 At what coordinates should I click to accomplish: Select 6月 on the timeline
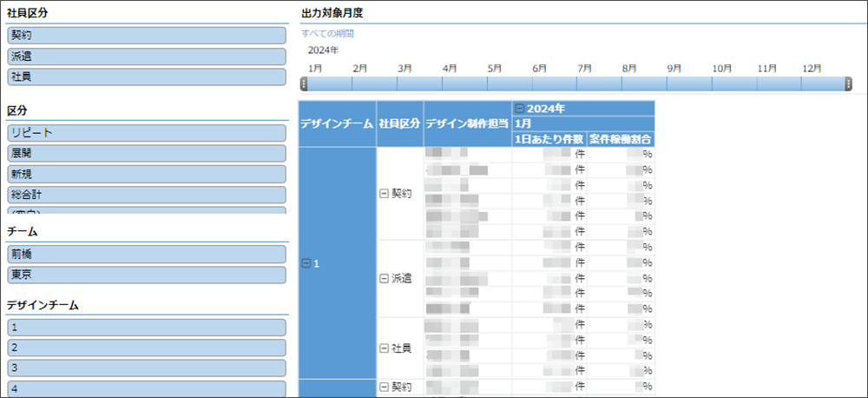point(555,83)
